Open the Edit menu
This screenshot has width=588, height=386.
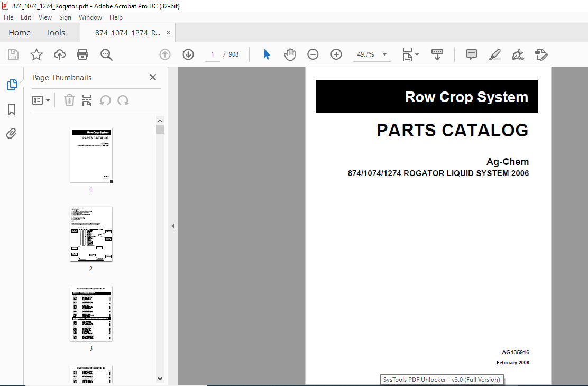click(26, 17)
